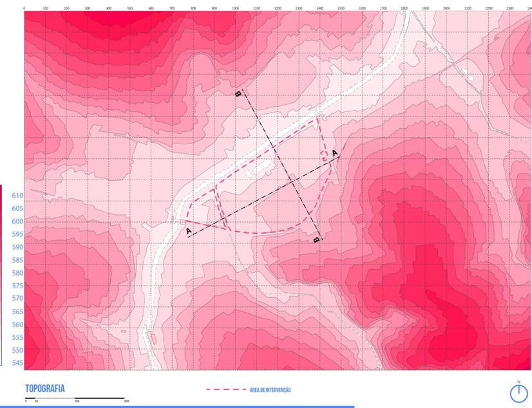Click top axis tick label 400
Image resolution: width=532 pixels, height=408 pixels.
click(x=109, y=8)
